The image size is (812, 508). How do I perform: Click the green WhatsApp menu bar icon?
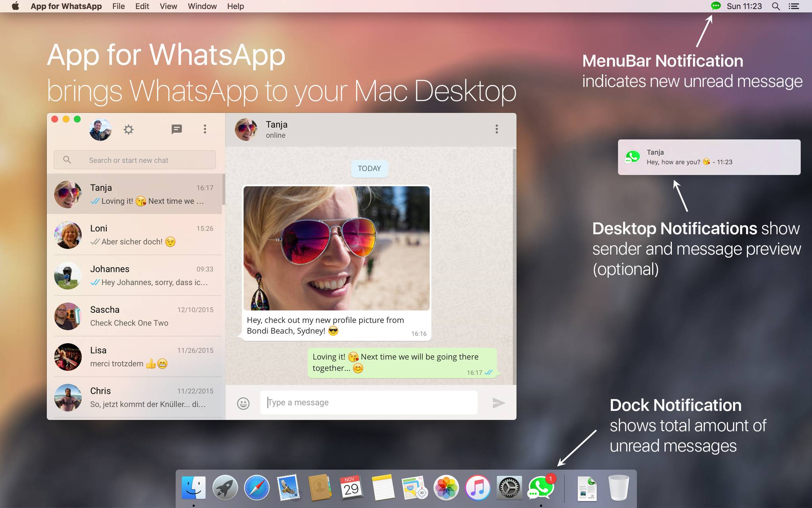point(715,6)
